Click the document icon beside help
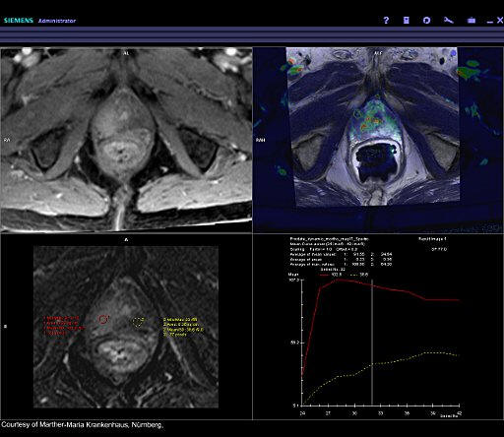The image size is (504, 437). pyautogui.click(x=407, y=21)
